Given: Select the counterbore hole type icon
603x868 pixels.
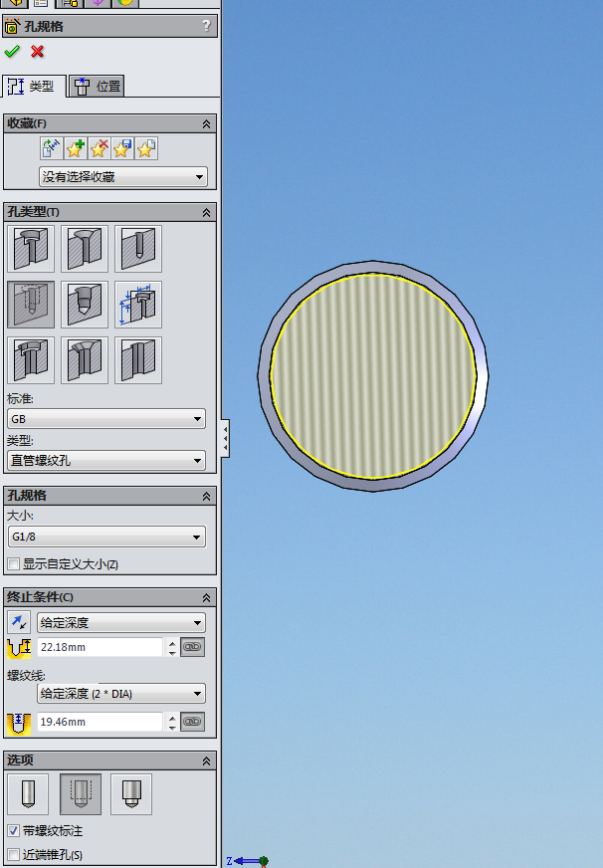Looking at the screenshot, I should (31, 249).
